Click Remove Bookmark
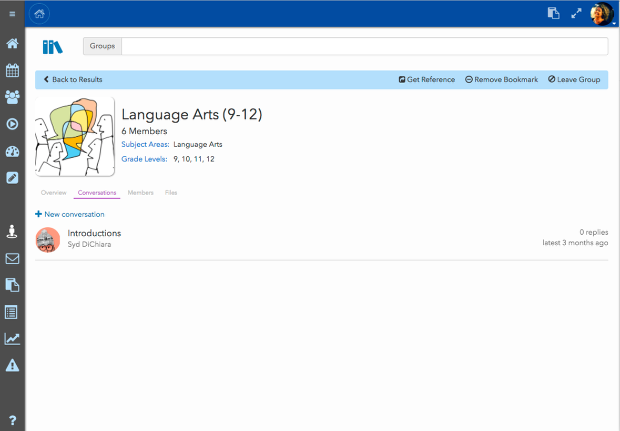 click(x=501, y=79)
